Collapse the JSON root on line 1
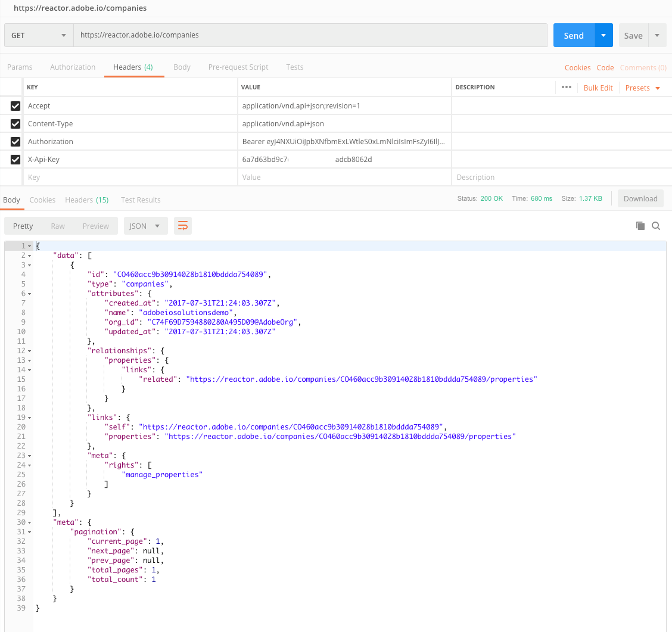Viewport: 672px width, 632px height. click(x=30, y=246)
